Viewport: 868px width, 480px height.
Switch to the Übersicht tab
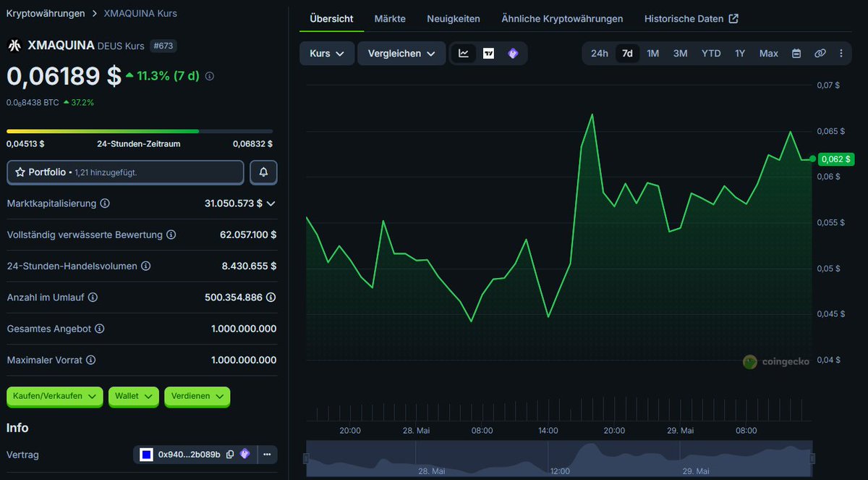tap(331, 19)
